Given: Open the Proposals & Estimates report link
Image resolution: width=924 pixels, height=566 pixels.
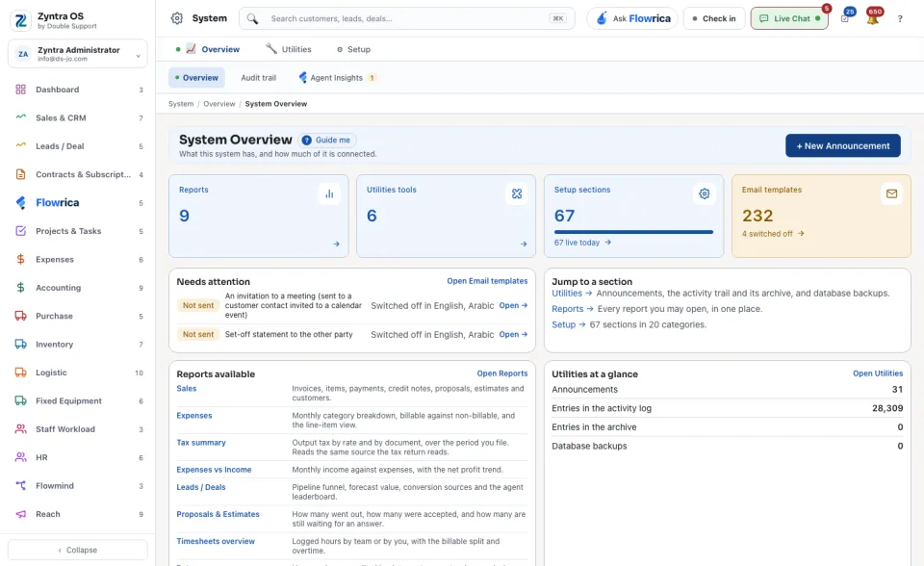Looking at the screenshot, I should pyautogui.click(x=218, y=515).
